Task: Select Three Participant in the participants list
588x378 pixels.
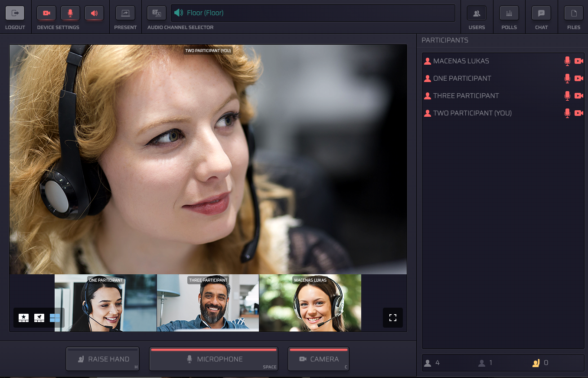Action: [465, 95]
